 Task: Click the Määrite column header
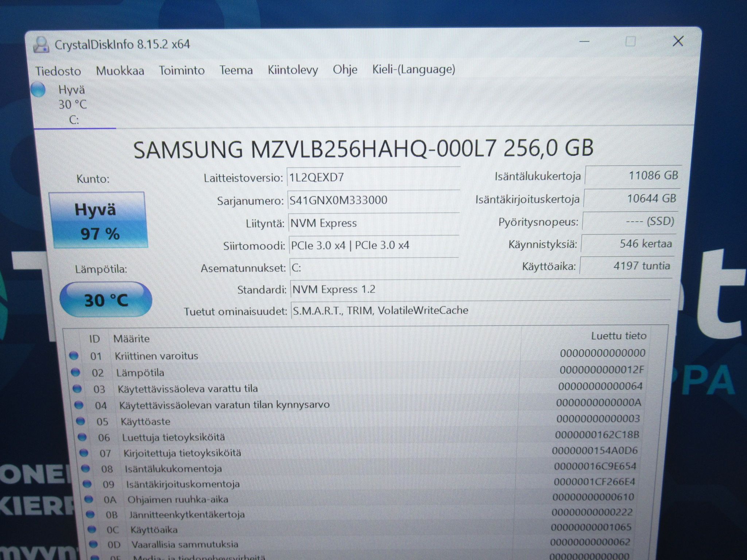click(x=131, y=339)
